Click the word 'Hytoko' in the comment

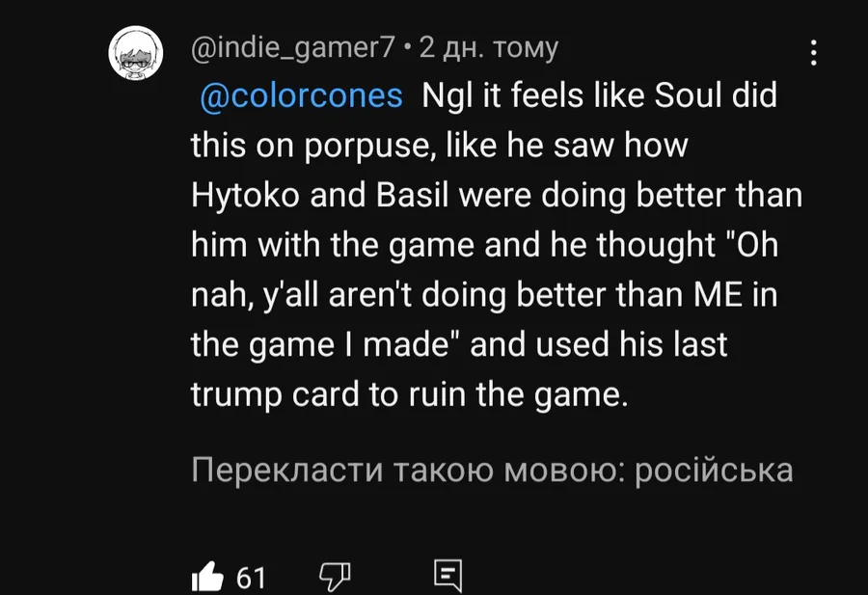(245, 196)
